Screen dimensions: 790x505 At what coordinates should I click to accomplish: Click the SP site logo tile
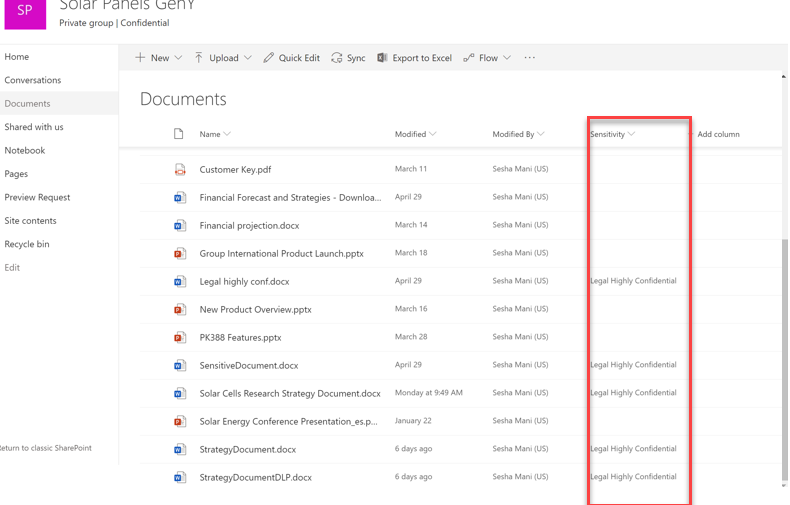click(x=25, y=13)
